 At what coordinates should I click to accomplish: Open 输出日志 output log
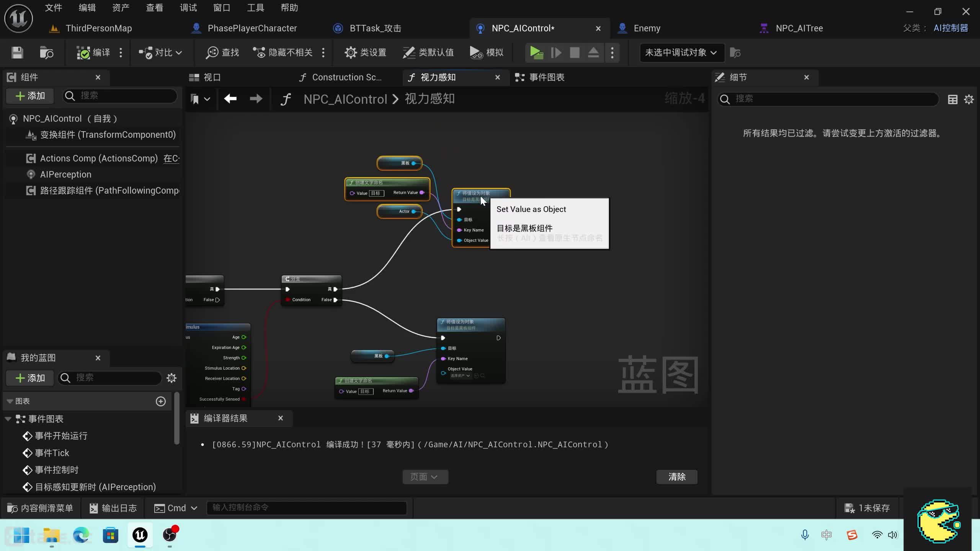point(113,508)
